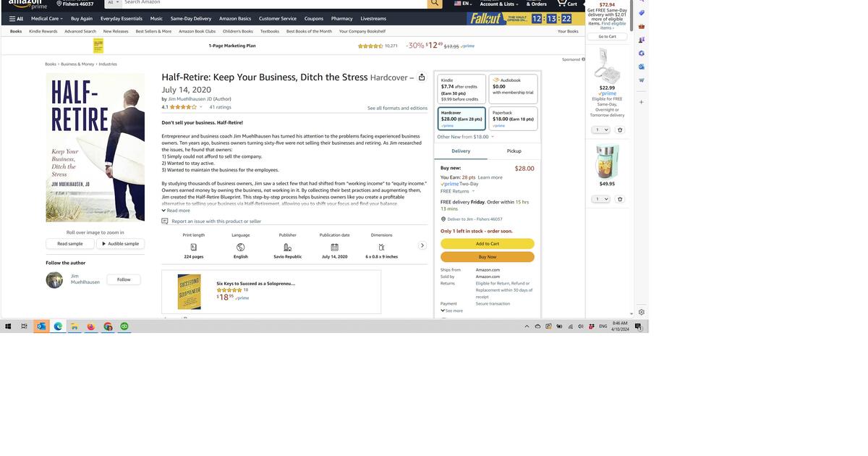Select the Paperback $18.00 format option
This screenshot has height=456, width=868.
click(x=513, y=119)
